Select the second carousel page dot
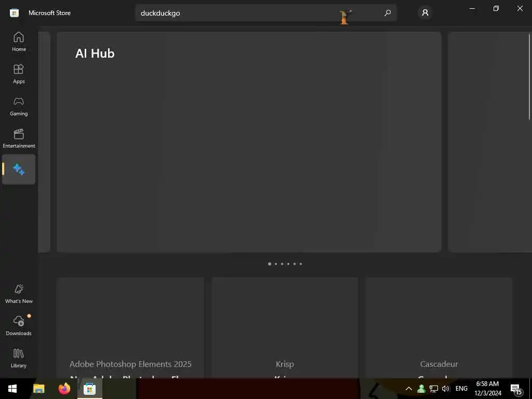The height and width of the screenshot is (399, 532). 276,263
